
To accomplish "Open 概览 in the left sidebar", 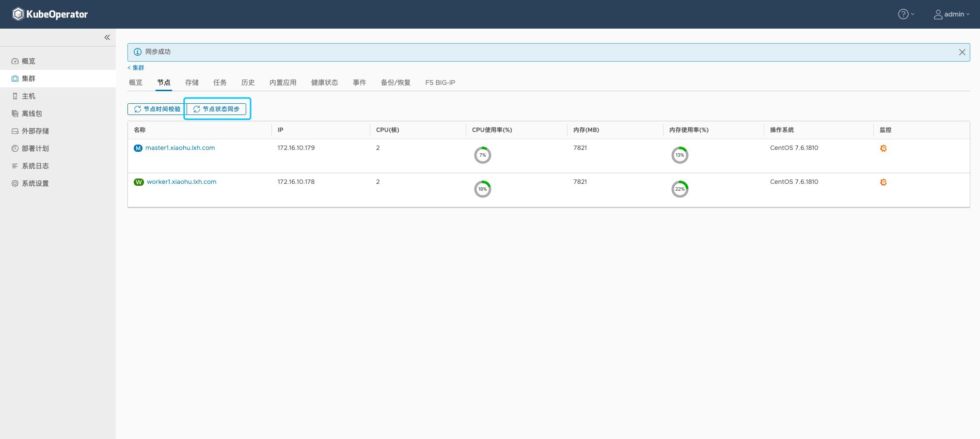I will pyautogui.click(x=58, y=61).
